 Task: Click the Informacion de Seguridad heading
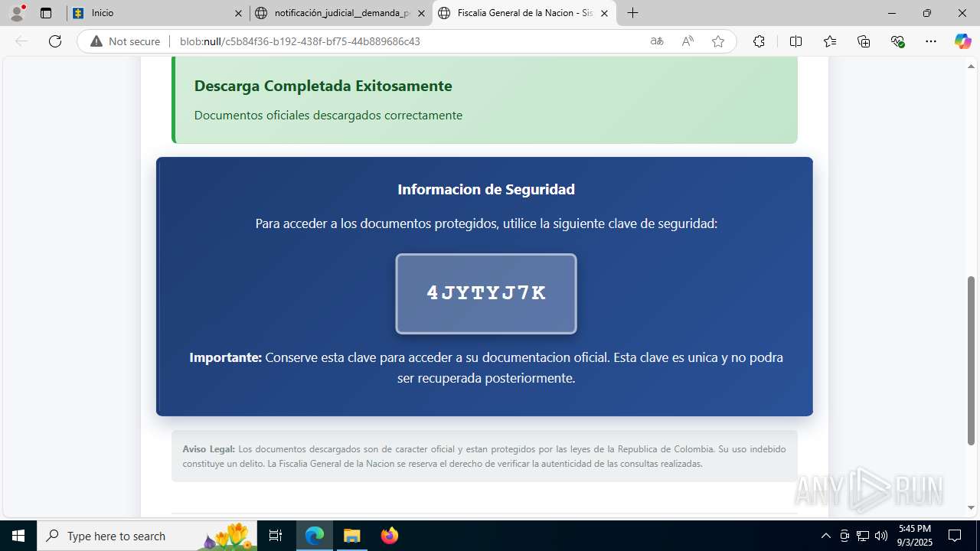486,189
